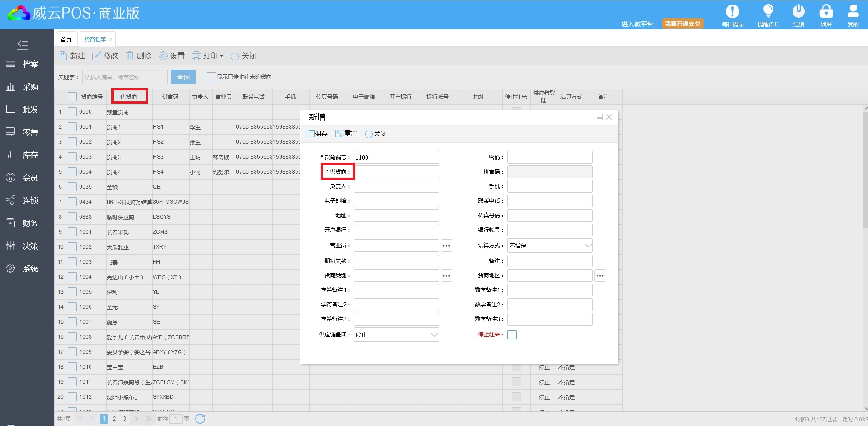Click the 供货商 name input field
Screen dimensions: 868x426
(x=396, y=172)
